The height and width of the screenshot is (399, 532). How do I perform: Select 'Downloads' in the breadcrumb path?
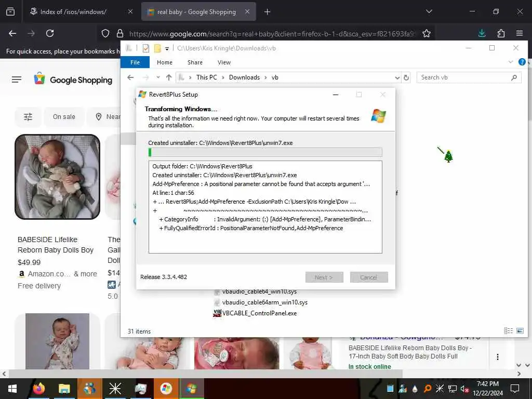point(244,77)
